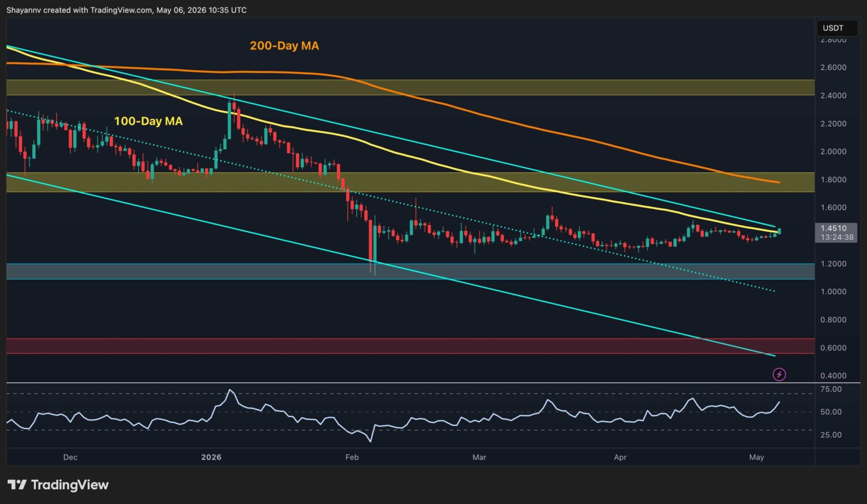Select the yellow resistance zone near 2.4000
867x504 pixels.
coord(410,88)
